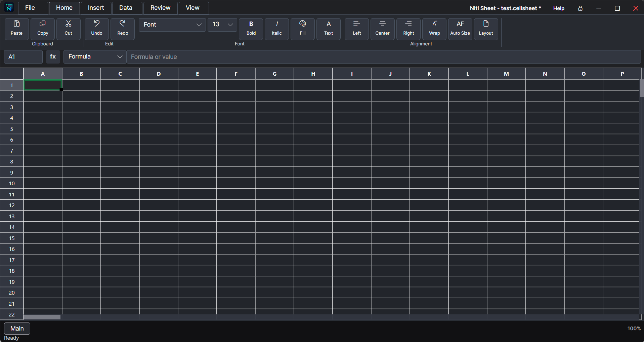Click the Ready status text

(x=11, y=338)
